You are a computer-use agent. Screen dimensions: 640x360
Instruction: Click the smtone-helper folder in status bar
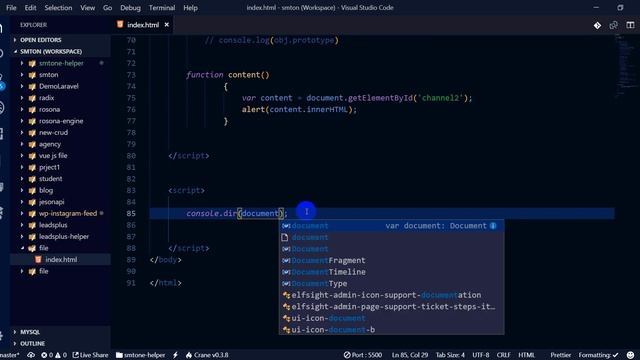coord(140,355)
